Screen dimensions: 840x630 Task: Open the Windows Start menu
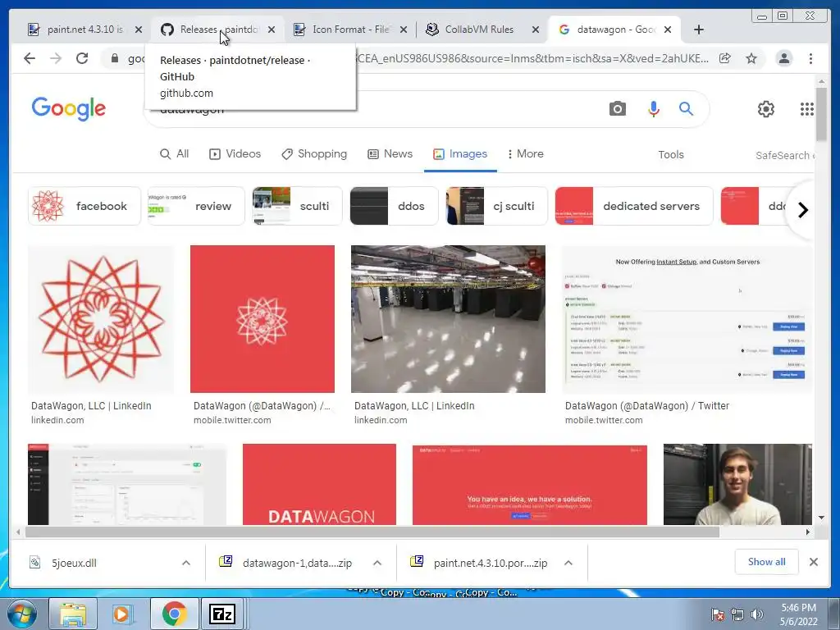tap(22, 614)
